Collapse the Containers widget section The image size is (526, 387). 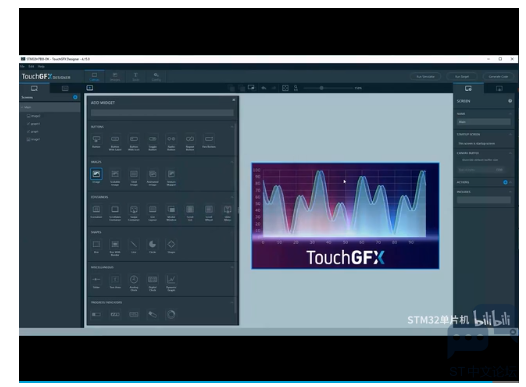(x=232, y=197)
